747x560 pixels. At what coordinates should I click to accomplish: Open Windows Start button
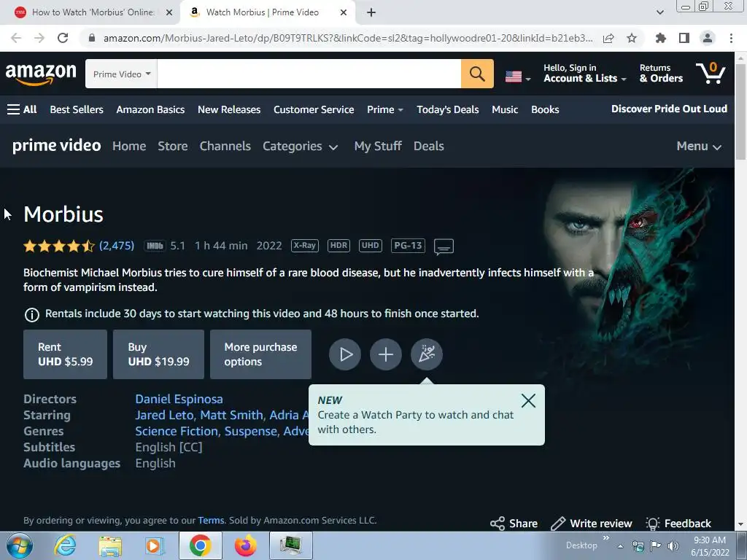20,545
